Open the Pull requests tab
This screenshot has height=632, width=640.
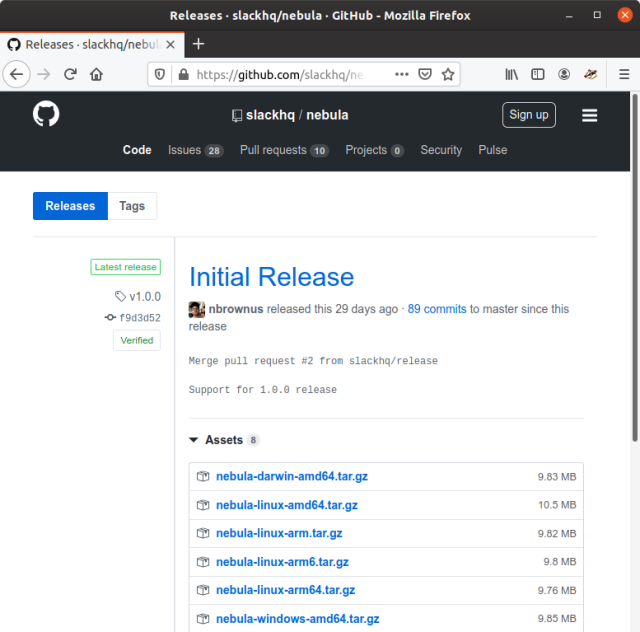pos(284,150)
